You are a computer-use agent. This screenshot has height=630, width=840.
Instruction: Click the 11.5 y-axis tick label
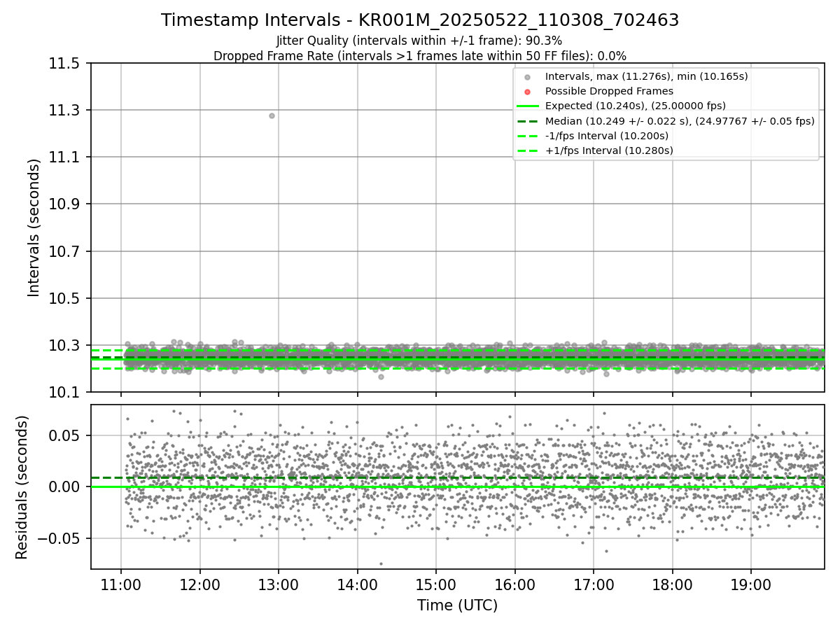coord(66,64)
